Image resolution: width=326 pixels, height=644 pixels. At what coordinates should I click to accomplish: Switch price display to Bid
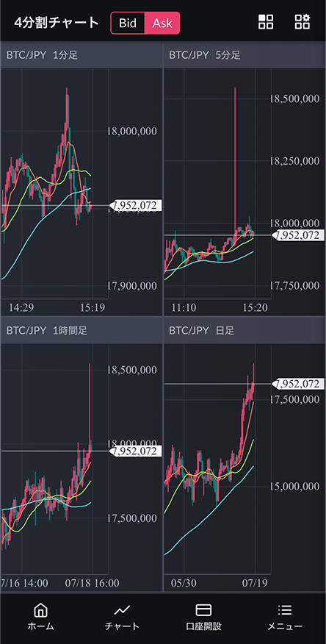(x=128, y=23)
